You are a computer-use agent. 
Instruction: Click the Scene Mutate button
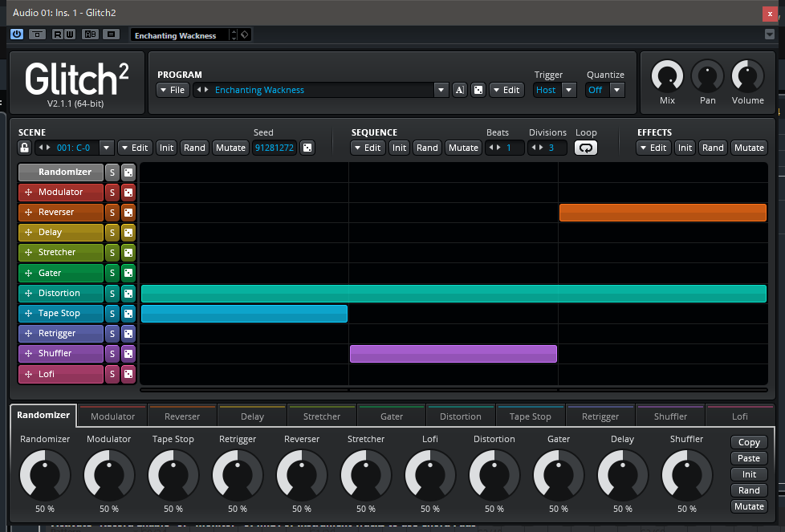point(230,148)
